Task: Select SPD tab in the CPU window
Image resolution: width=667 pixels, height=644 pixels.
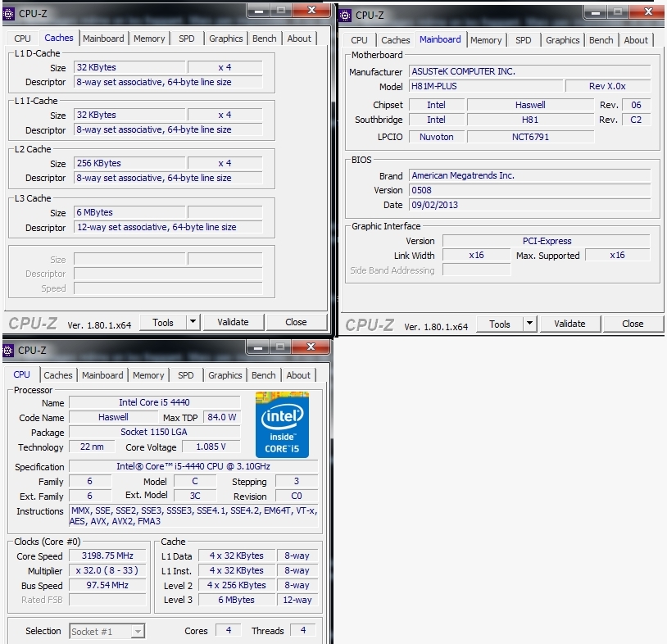Action: [185, 375]
